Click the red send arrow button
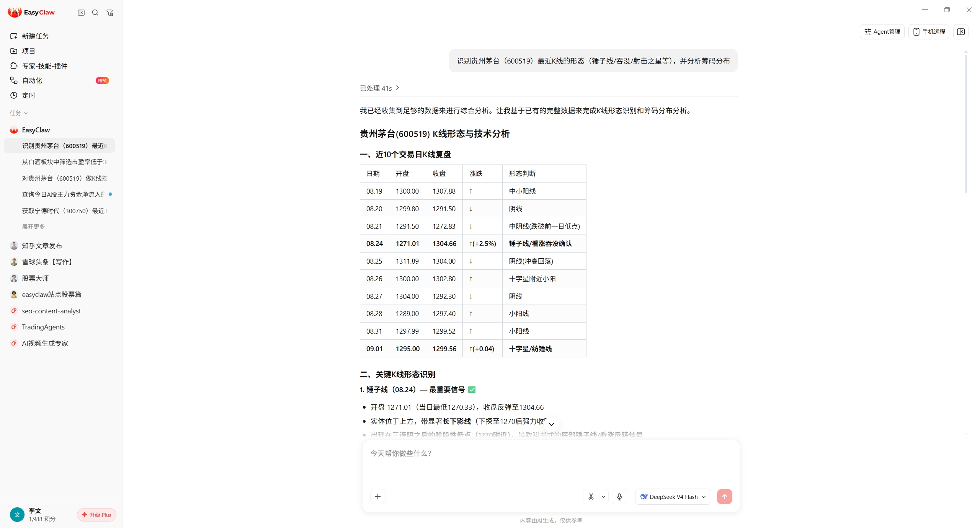Viewport: 980px width, 528px height. [724, 497]
